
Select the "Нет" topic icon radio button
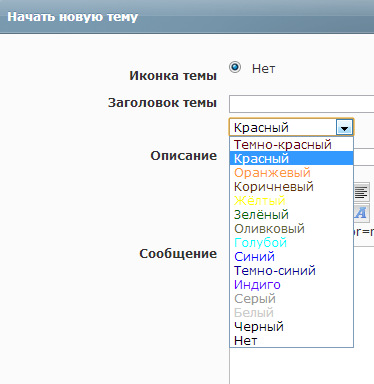(235, 67)
